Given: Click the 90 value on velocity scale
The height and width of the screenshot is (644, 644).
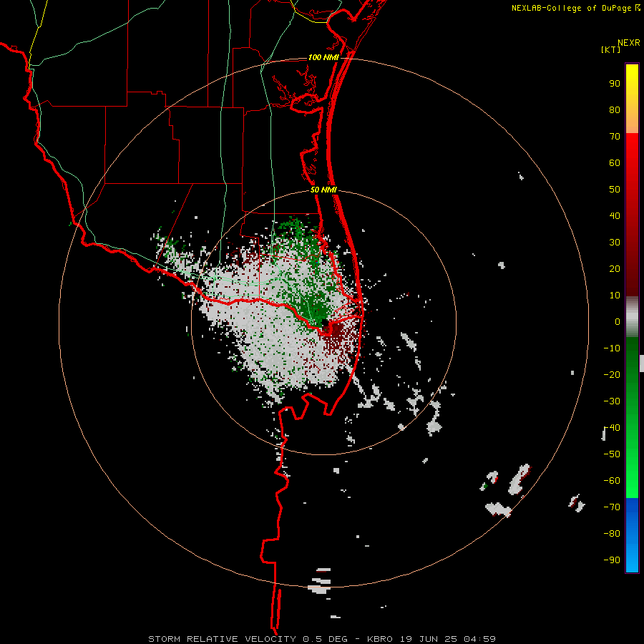Looking at the screenshot, I should [615, 84].
